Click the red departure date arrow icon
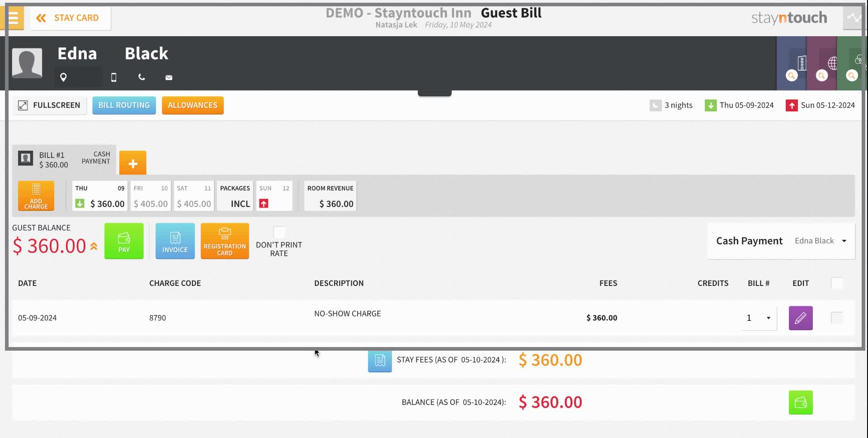The height and width of the screenshot is (438, 868). pyautogui.click(x=792, y=105)
